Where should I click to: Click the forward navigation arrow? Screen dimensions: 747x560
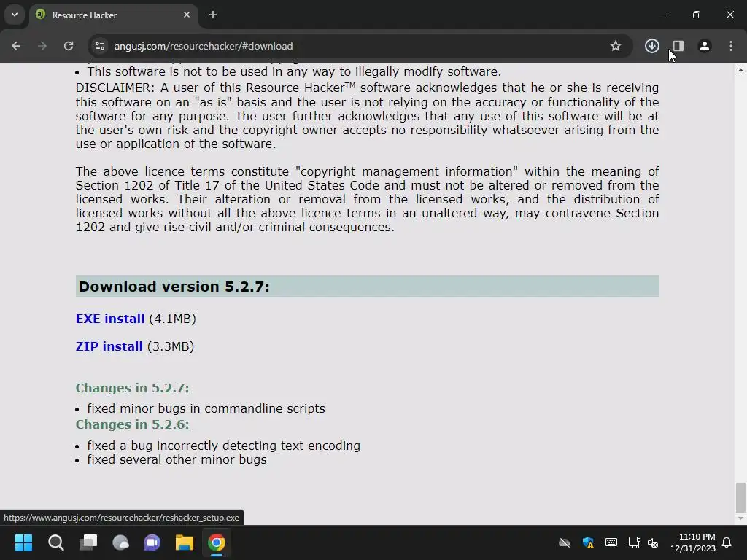click(x=42, y=46)
